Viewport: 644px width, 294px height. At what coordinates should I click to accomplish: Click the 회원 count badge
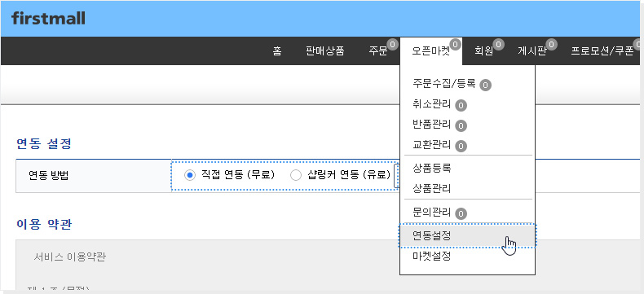point(499,44)
